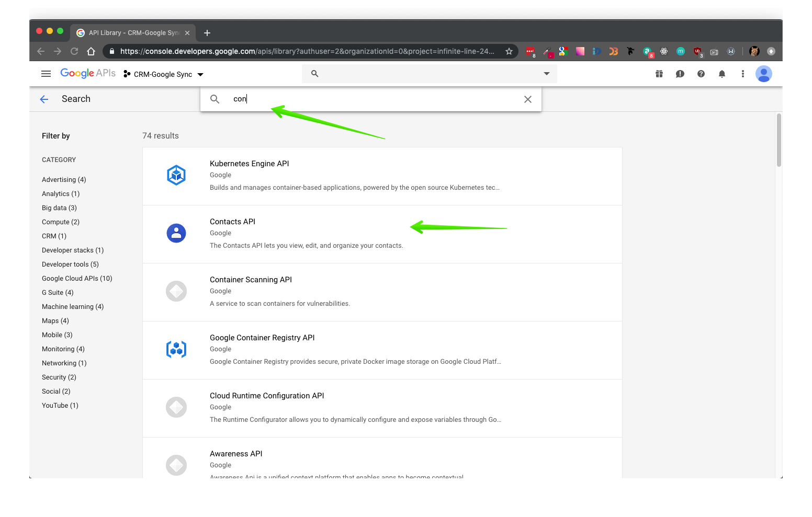Filter by G Suite category
This screenshot has width=812, height=517.
[x=58, y=293]
